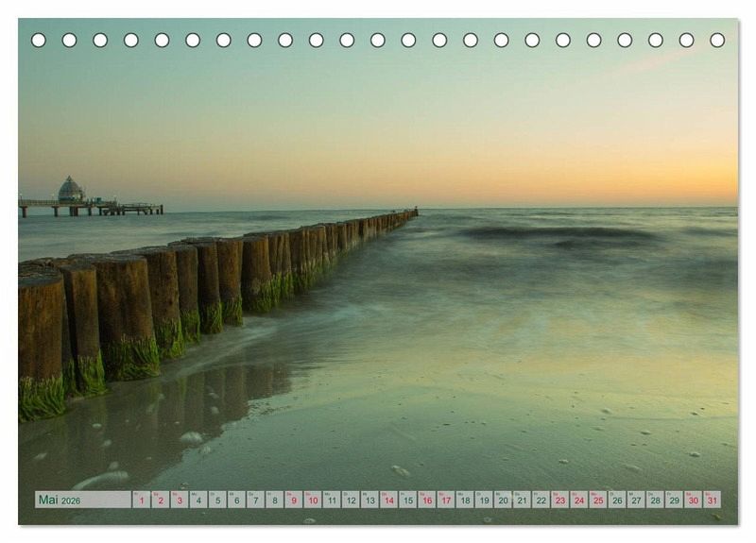Choose the red day 16 cell
The height and width of the screenshot is (543, 756).
click(x=427, y=500)
